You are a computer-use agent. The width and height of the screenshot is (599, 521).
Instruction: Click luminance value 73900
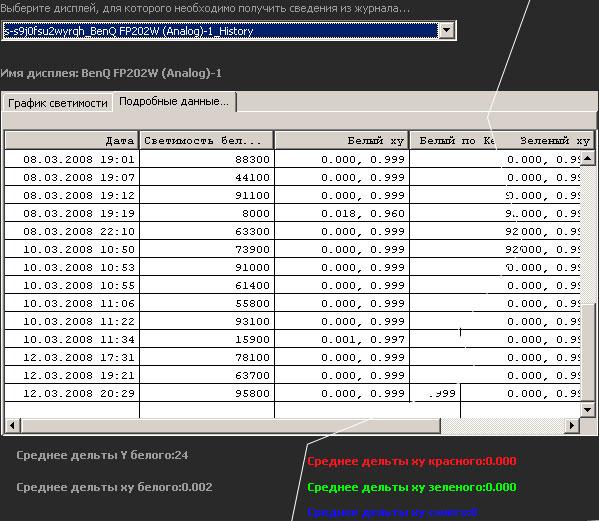pos(252,249)
